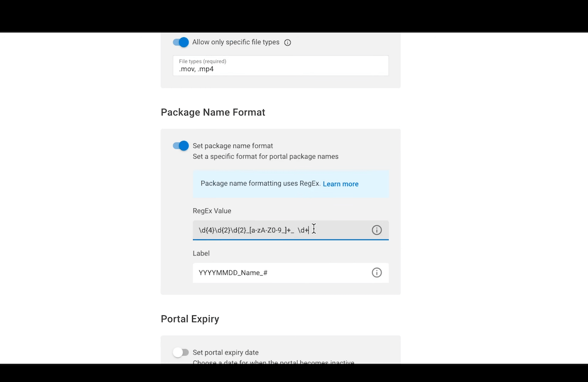588x382 pixels.
Task: Click info icon beside Allow only specific file types
Action: point(288,43)
